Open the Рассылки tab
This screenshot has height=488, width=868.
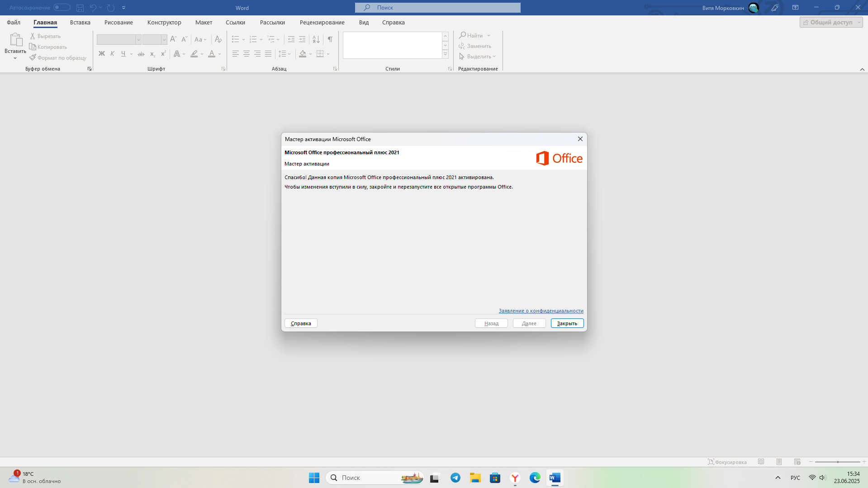(x=272, y=22)
